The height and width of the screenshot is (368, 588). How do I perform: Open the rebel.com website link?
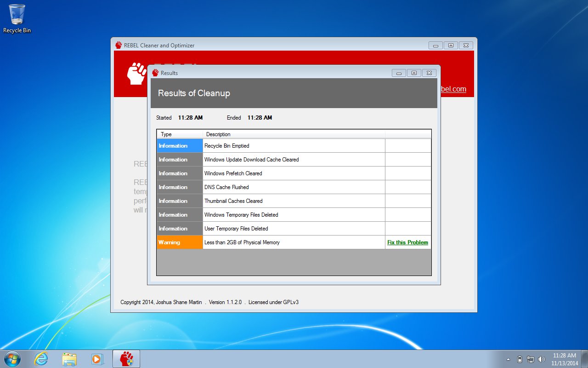coord(455,89)
